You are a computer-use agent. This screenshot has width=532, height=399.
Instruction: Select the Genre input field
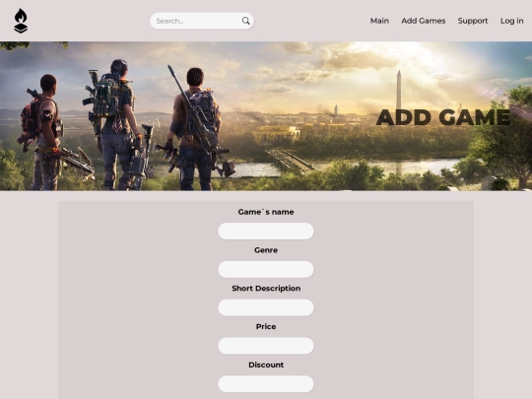[266, 269]
